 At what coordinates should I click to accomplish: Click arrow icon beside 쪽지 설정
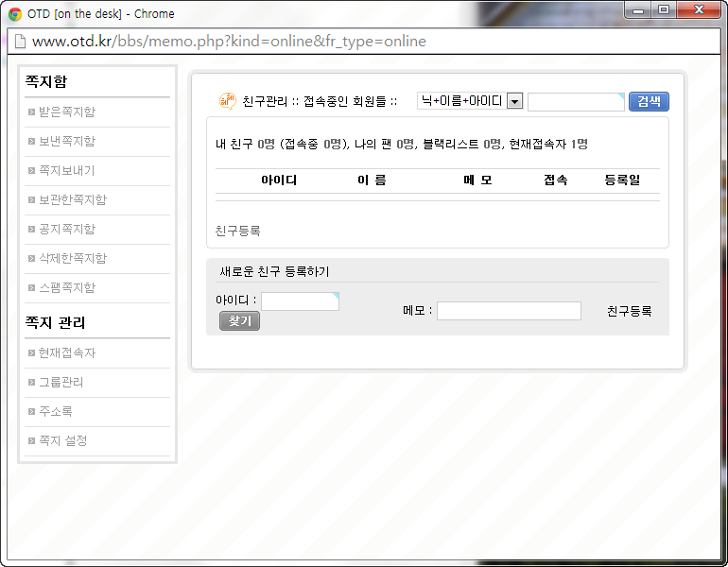pyautogui.click(x=31, y=440)
